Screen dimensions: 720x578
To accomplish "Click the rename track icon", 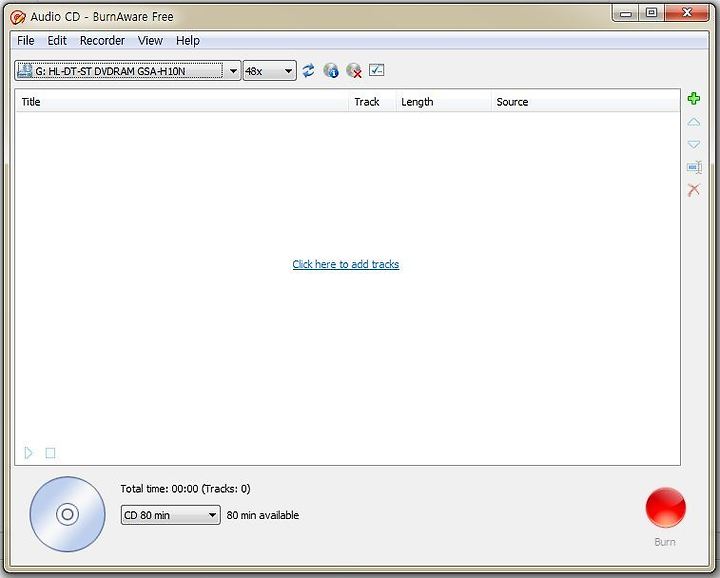I will pos(694,167).
